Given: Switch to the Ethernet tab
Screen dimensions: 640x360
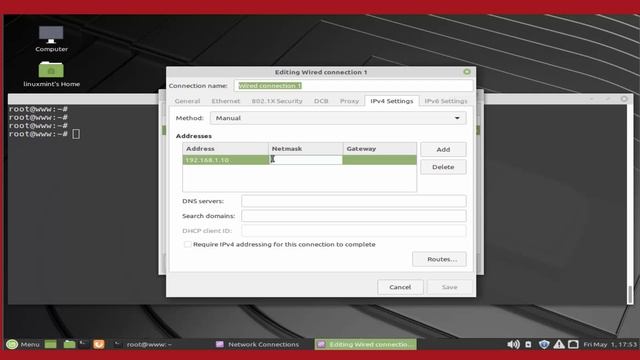Looking at the screenshot, I should click(226, 101).
